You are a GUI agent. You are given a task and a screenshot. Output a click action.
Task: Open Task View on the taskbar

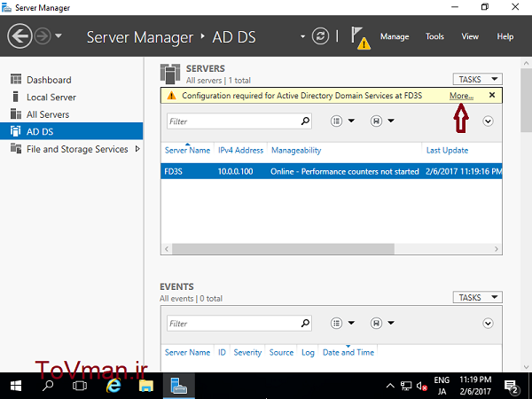[x=80, y=387]
